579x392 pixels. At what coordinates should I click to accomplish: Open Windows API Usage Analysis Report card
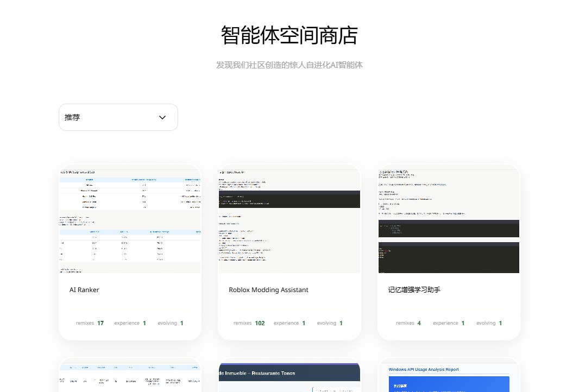click(449, 375)
